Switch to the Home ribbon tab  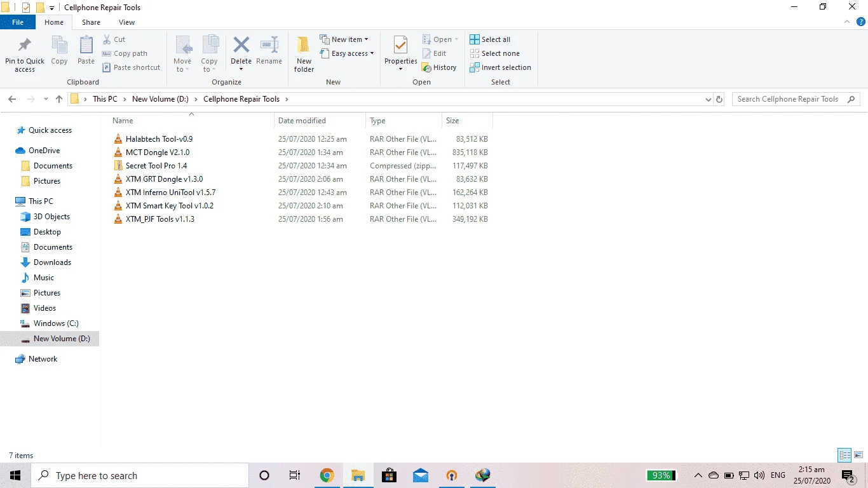tap(54, 22)
